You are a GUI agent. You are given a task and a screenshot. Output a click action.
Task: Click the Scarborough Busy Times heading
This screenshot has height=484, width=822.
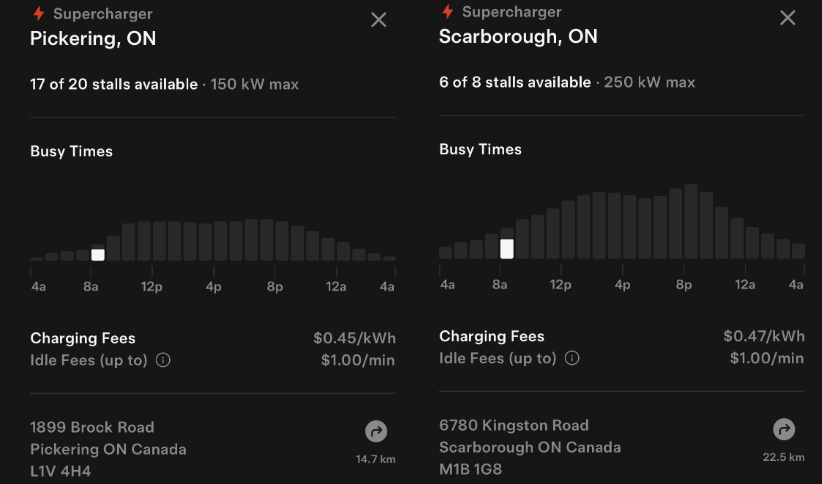tap(480, 149)
